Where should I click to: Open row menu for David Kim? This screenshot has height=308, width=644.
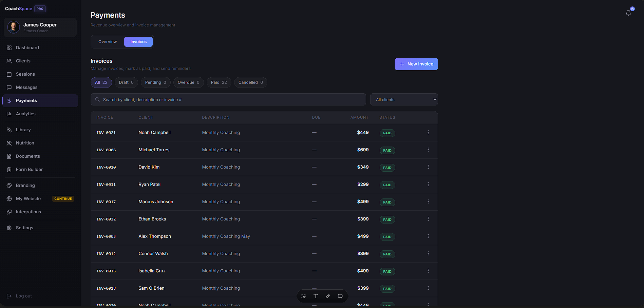428,167
